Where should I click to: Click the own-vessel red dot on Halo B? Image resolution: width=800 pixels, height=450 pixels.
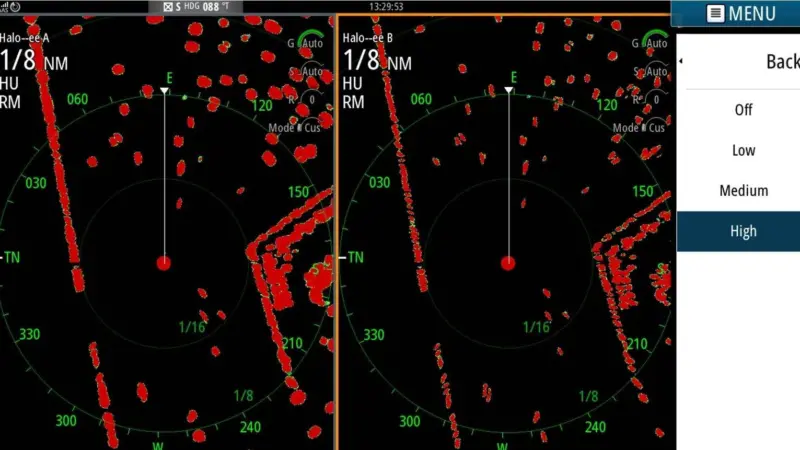click(508, 263)
